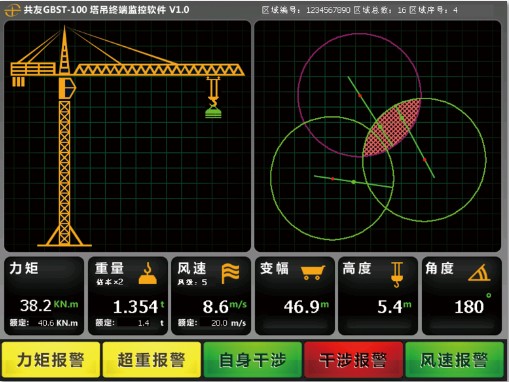Click the green 自身干涉 status button
The width and height of the screenshot is (509, 382).
point(252,360)
